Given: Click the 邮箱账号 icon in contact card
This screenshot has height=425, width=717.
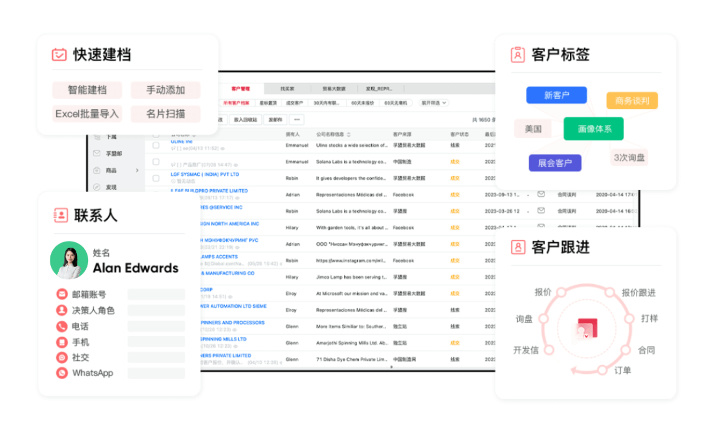Looking at the screenshot, I should [x=62, y=294].
